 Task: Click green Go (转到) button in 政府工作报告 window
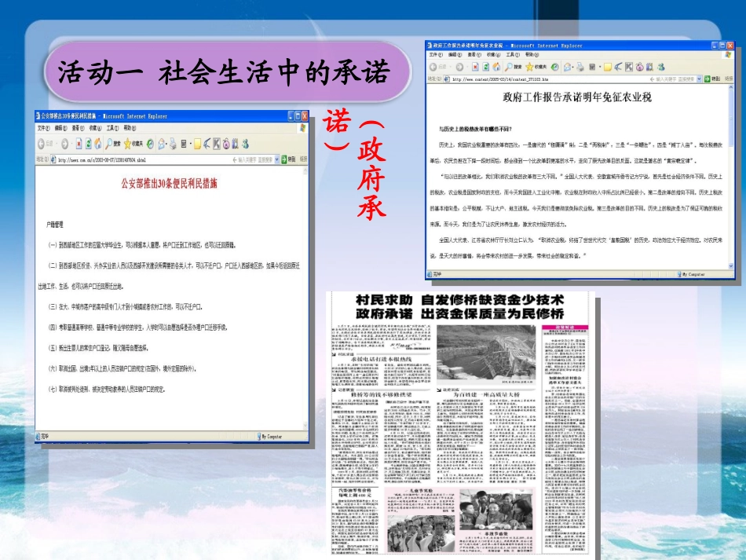pyautogui.click(x=711, y=79)
